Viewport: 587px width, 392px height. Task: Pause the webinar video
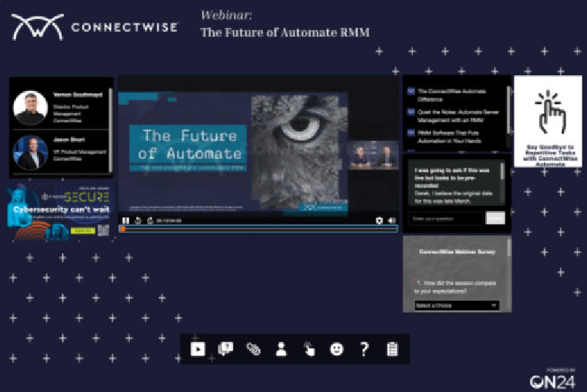pos(126,221)
